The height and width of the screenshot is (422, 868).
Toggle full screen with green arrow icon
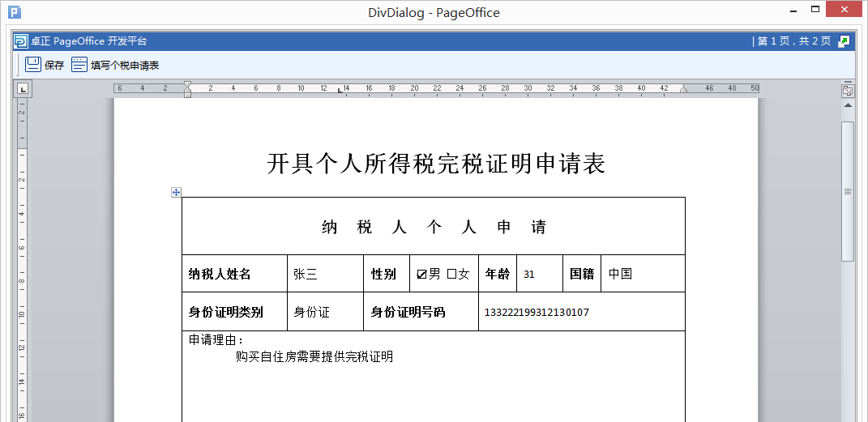(x=844, y=41)
